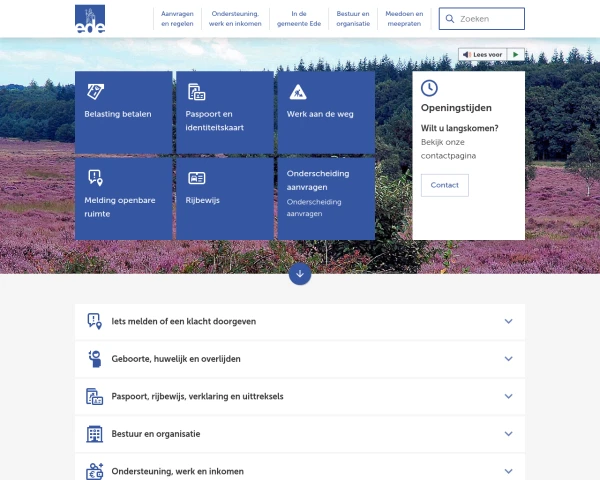Play the Lees voor read-aloud audio
The height and width of the screenshot is (480, 600).
point(516,55)
